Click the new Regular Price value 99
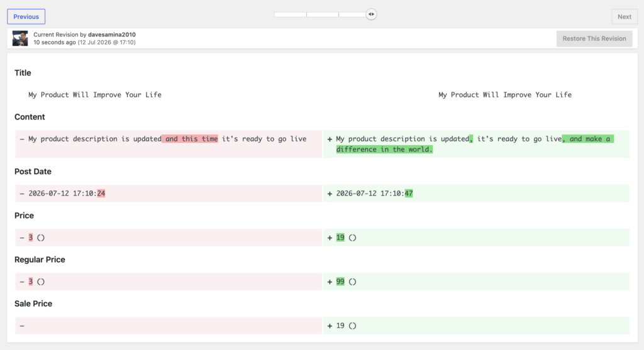This screenshot has width=644, height=350. [340, 282]
